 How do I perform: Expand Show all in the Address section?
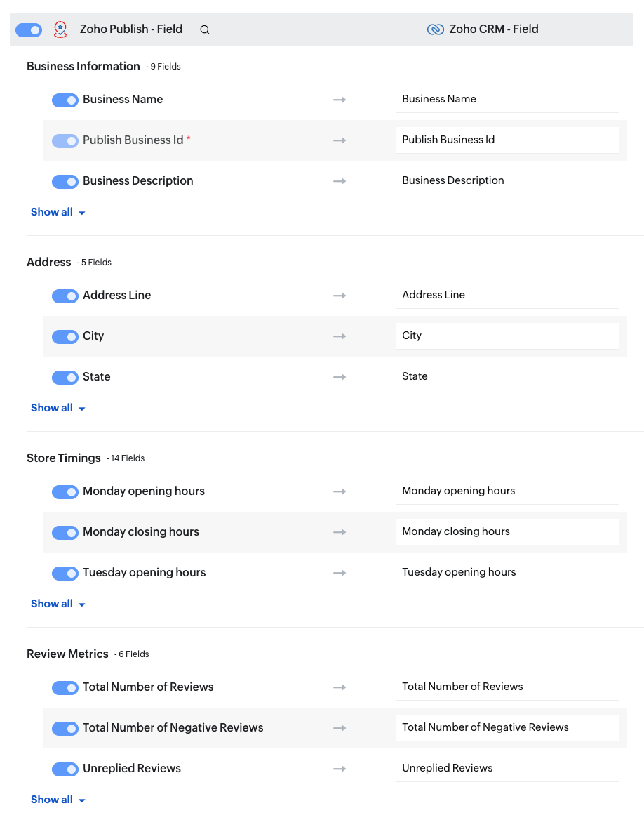[58, 408]
